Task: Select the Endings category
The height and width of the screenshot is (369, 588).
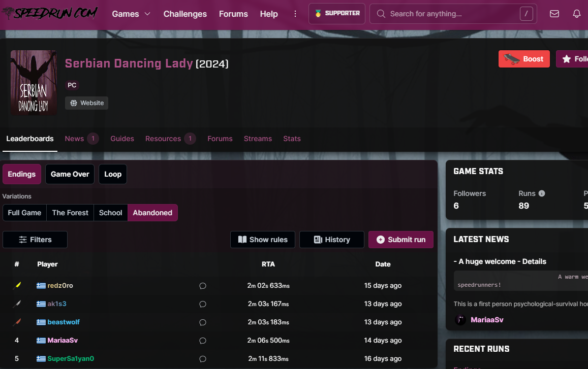Action: coord(22,174)
